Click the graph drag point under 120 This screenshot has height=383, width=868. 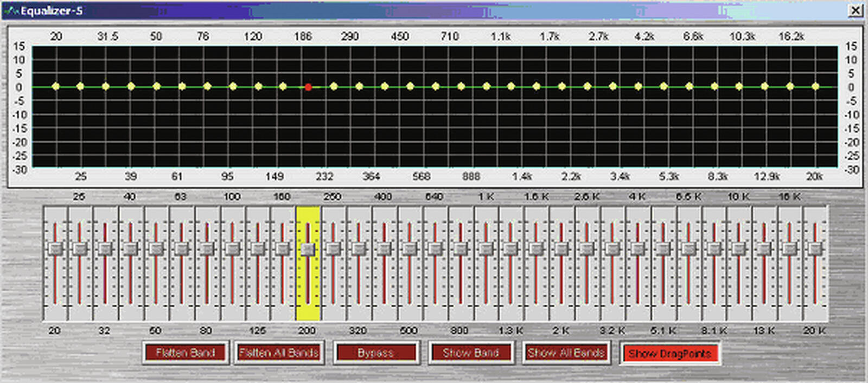coord(258,86)
